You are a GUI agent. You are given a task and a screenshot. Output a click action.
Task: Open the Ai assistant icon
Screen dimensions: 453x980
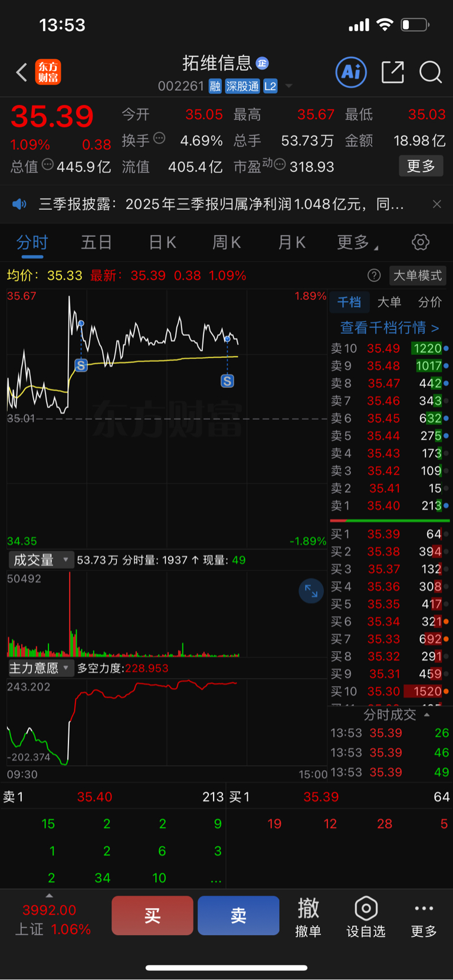tap(351, 72)
